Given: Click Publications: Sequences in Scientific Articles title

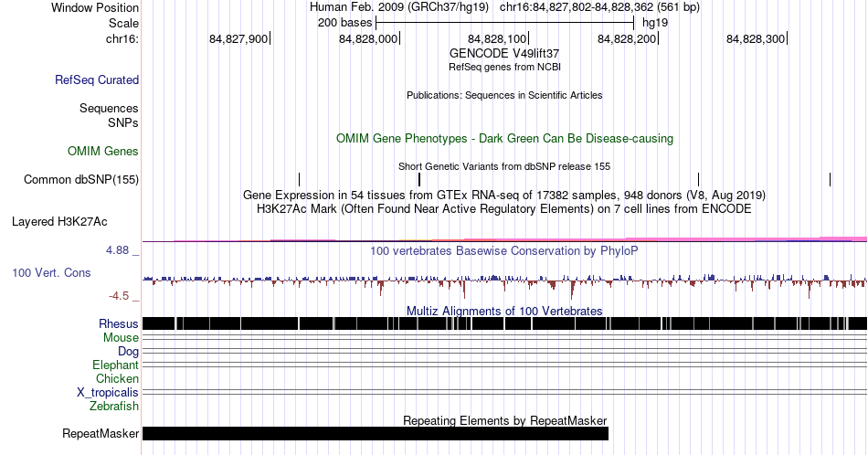Looking at the screenshot, I should point(504,95).
